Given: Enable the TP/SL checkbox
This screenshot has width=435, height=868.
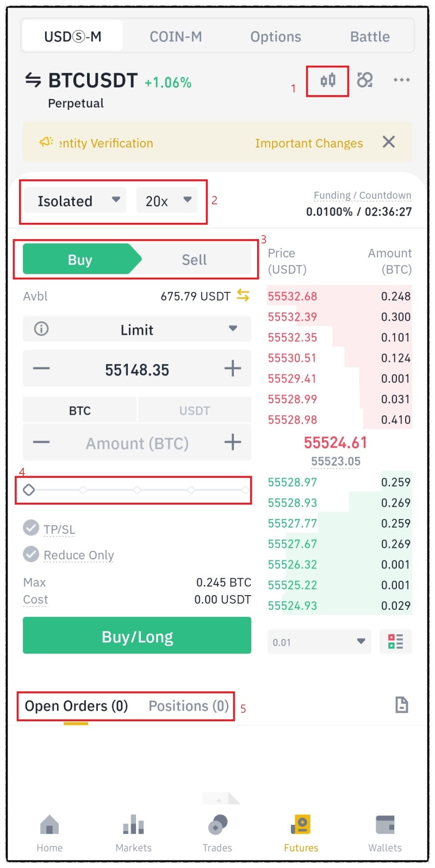Looking at the screenshot, I should pyautogui.click(x=31, y=528).
